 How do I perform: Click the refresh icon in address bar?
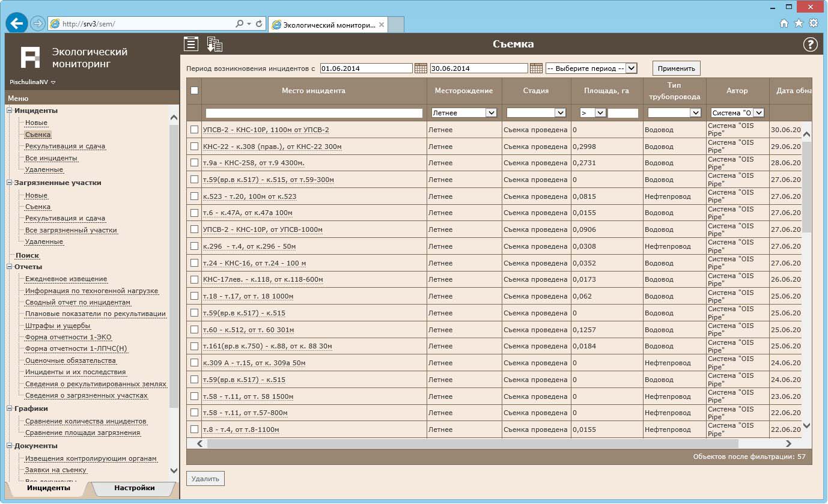(x=259, y=24)
